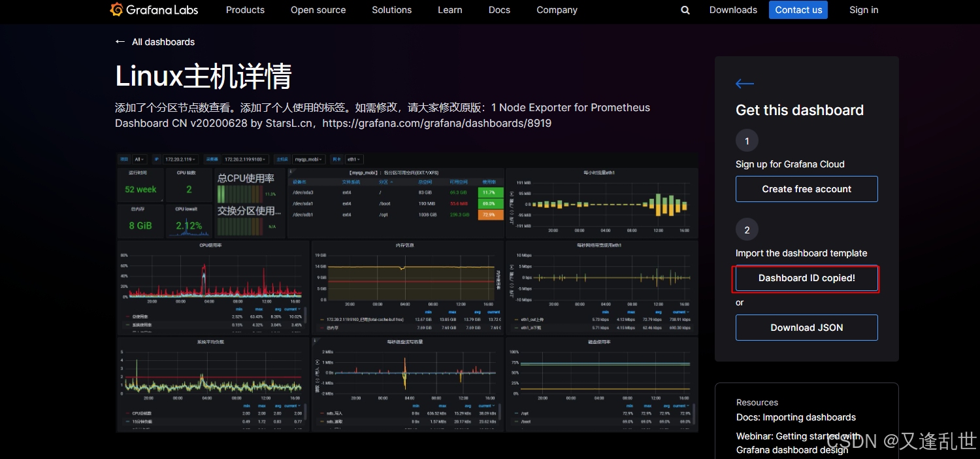
Task: Click the Dashboard ID copied! button
Action: tap(807, 278)
